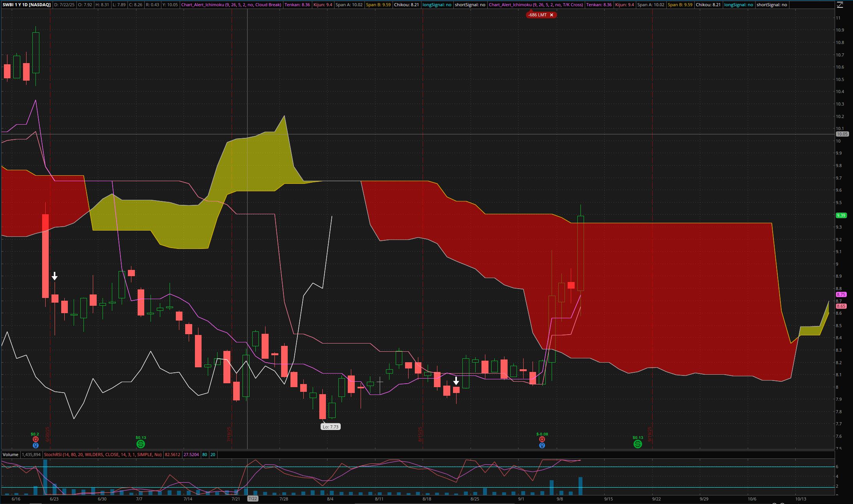Click the H: 8.31 high price readout

pyautogui.click(x=102, y=5)
